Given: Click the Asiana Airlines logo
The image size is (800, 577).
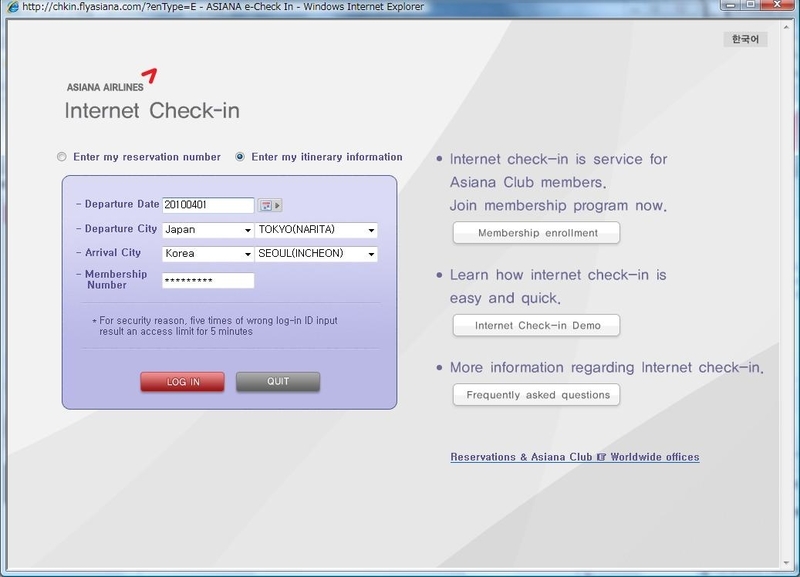Looking at the screenshot, I should coord(112,81).
